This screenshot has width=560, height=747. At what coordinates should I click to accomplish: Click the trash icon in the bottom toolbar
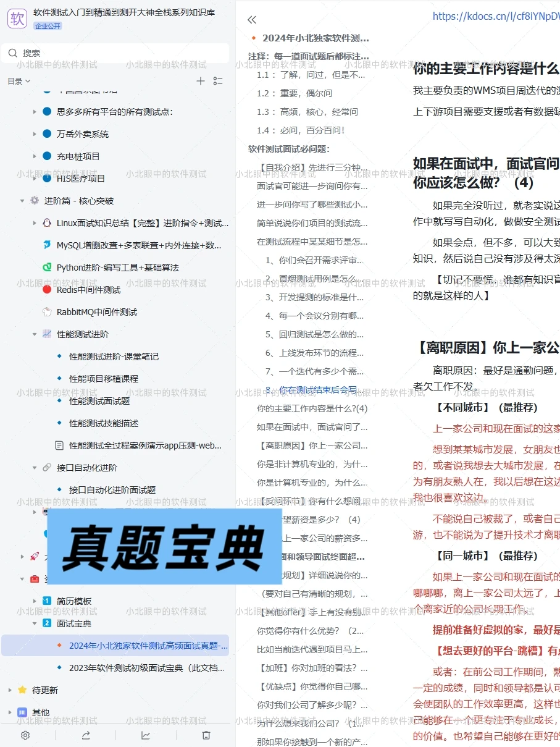click(206, 735)
